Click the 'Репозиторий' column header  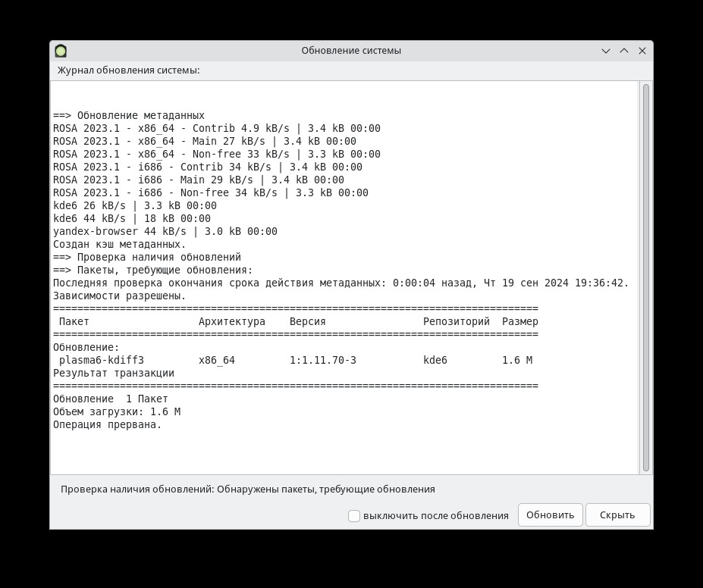click(x=457, y=322)
